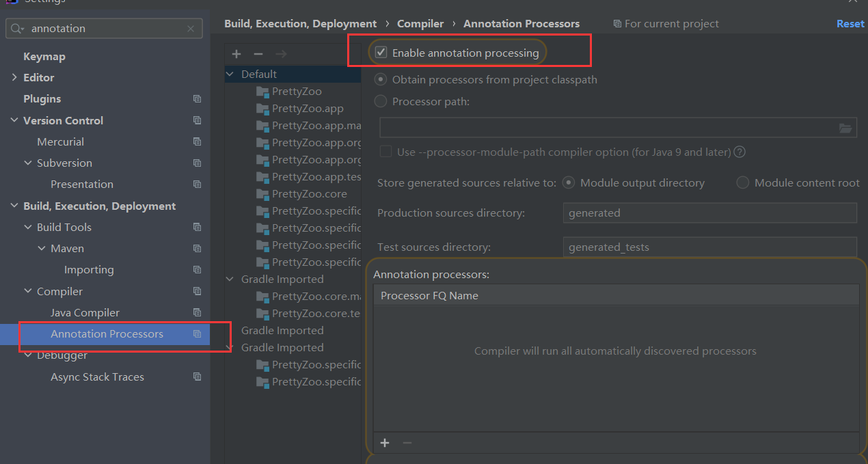The height and width of the screenshot is (464, 868).
Task: Focus the settings search field
Action: [104, 29]
